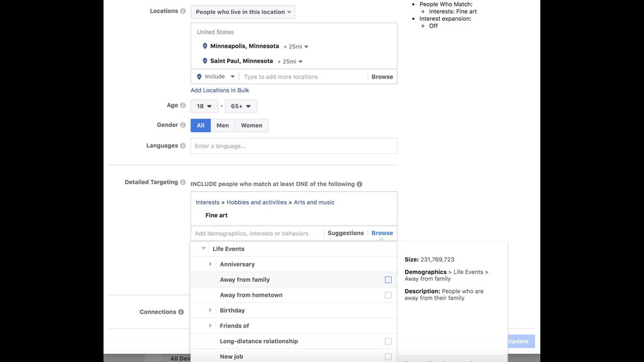Check the Long-distance relationship checkbox
Viewport: 644px width, 362px height.
coord(388,341)
